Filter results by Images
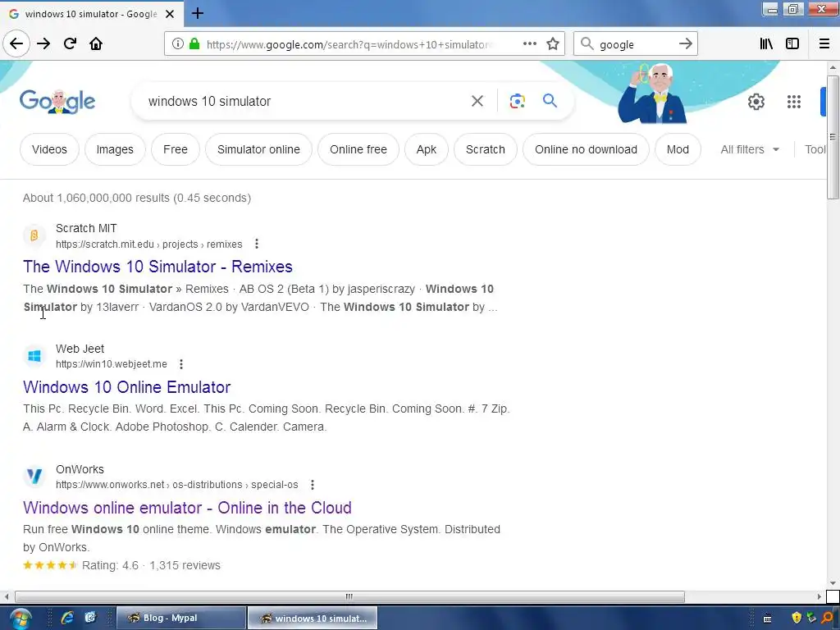This screenshot has width=840, height=630. pyautogui.click(x=115, y=149)
